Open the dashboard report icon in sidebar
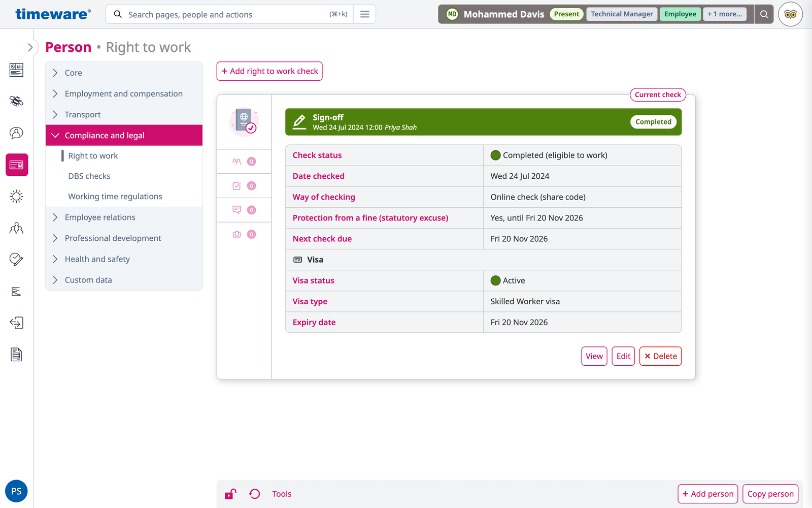Screen dimensions: 812x508 (x=16, y=70)
